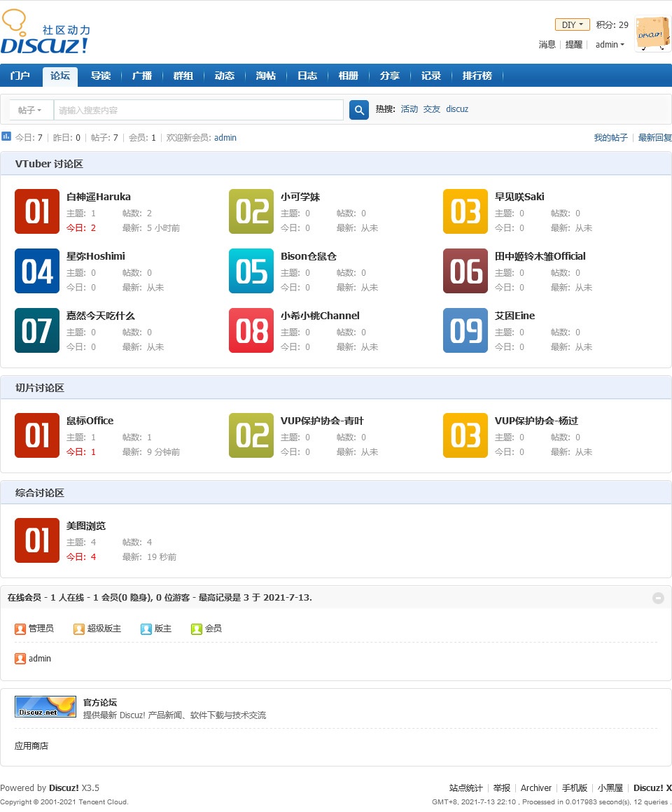The width and height of the screenshot is (672, 812).
Task: Click hot search term 交友
Action: click(432, 109)
